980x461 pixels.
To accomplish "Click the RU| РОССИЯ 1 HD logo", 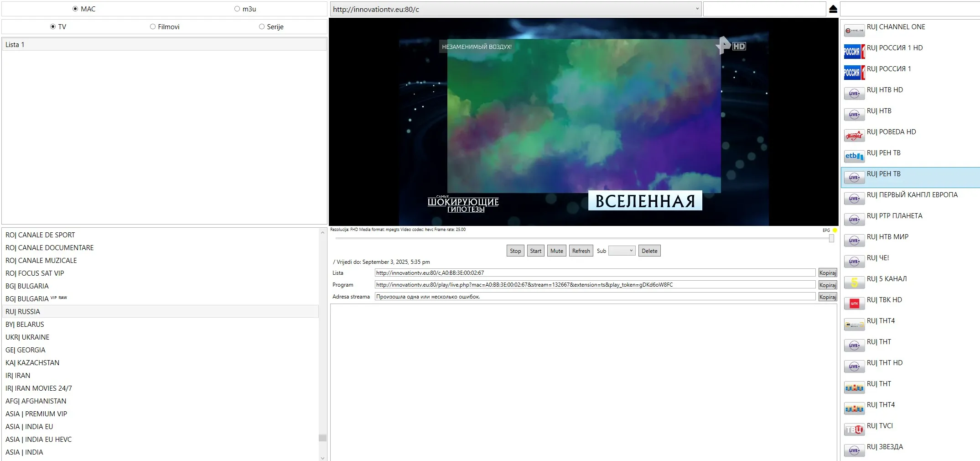I will [854, 52].
